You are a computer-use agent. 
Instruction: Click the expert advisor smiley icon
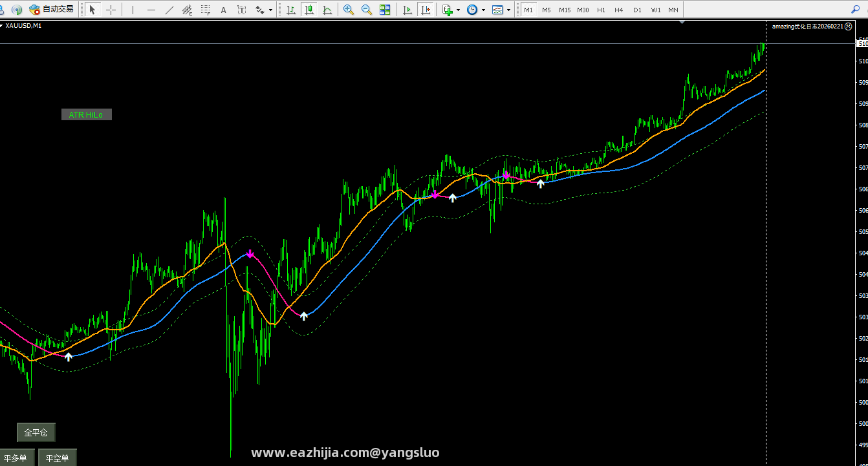coord(849,26)
